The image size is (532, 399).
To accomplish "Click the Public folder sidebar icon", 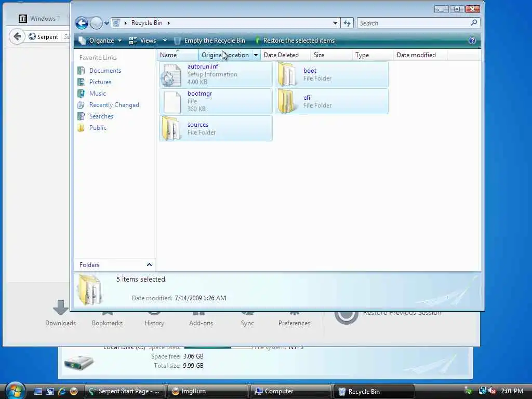I will [81, 128].
